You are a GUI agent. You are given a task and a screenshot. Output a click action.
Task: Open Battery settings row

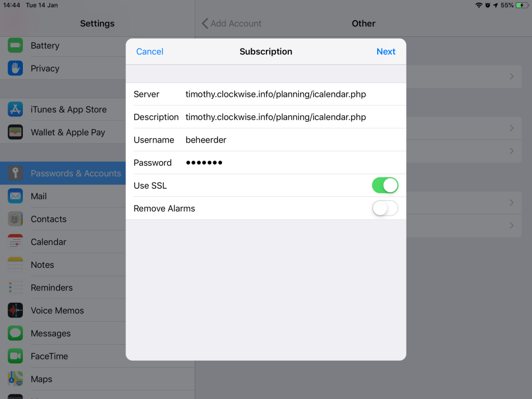tap(63, 45)
